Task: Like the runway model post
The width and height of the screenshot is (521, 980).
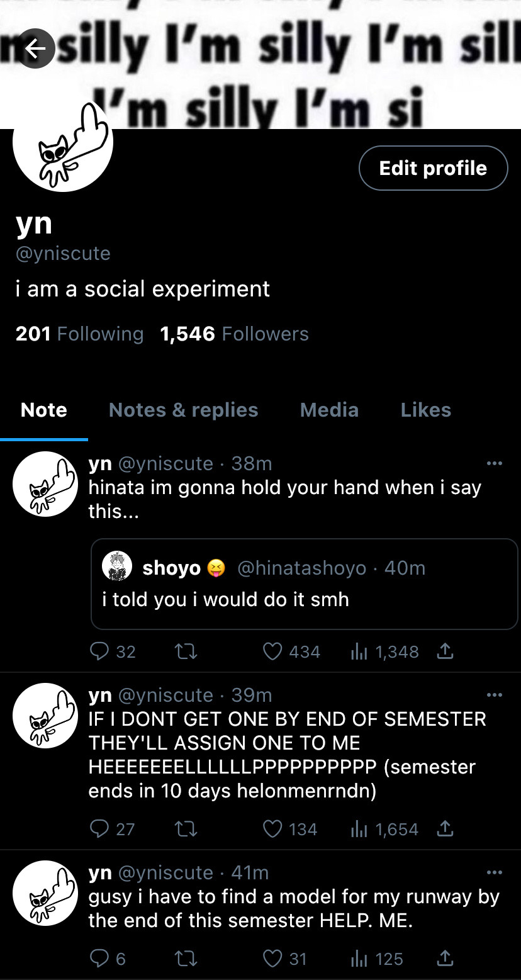Action: 272,959
